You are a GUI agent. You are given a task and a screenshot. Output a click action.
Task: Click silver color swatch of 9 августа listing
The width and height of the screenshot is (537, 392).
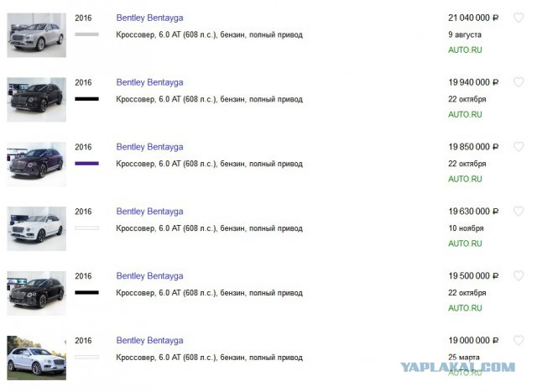click(87, 34)
